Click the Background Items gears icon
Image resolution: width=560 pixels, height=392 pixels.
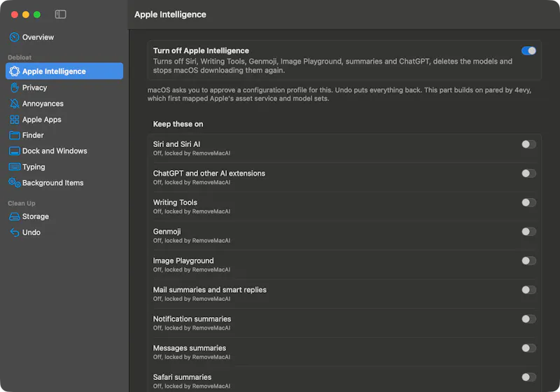tap(14, 183)
